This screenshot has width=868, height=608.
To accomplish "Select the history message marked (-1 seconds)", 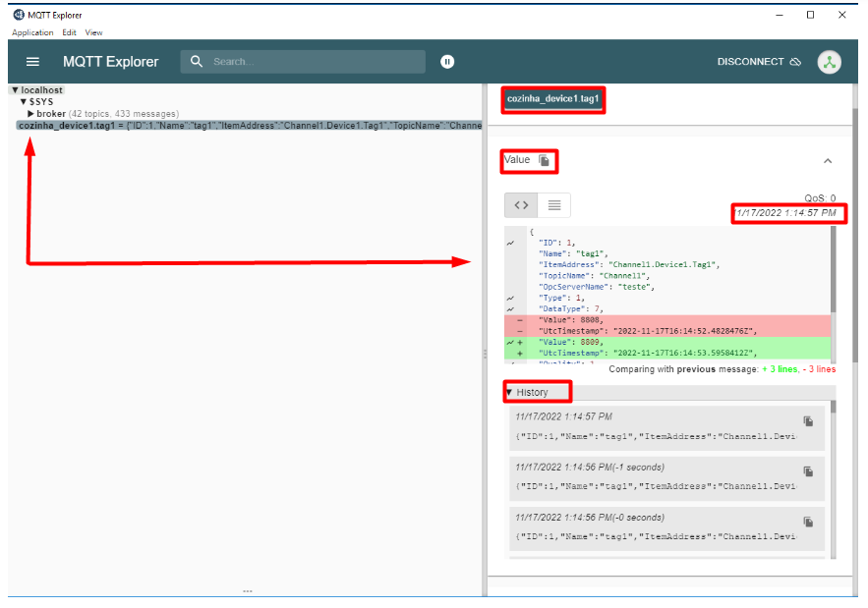I will point(667,478).
